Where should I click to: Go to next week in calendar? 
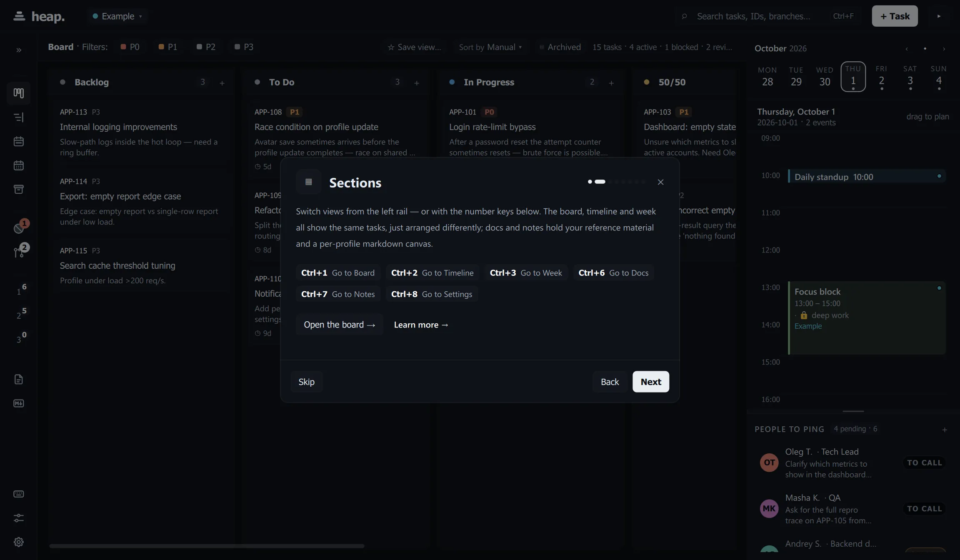click(944, 49)
